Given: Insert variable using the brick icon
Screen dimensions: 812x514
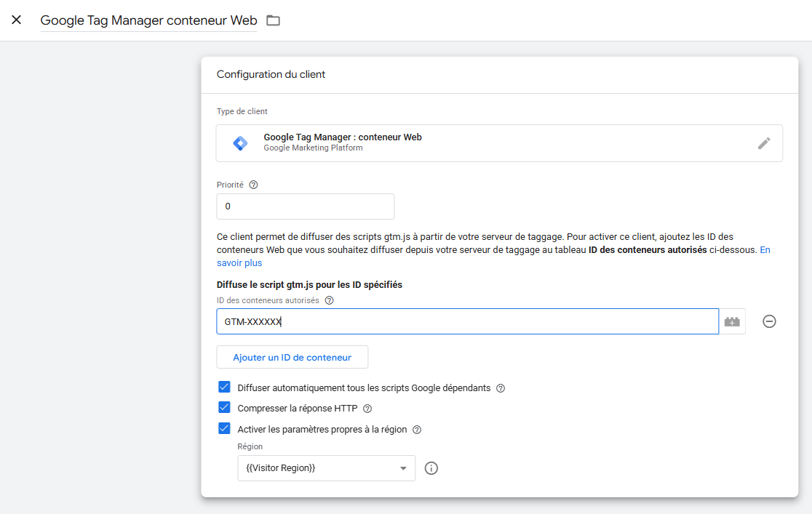Looking at the screenshot, I should 732,321.
